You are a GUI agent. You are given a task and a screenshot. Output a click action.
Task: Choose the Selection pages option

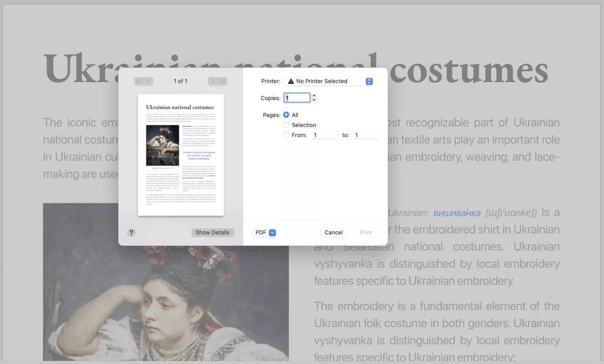pos(286,125)
